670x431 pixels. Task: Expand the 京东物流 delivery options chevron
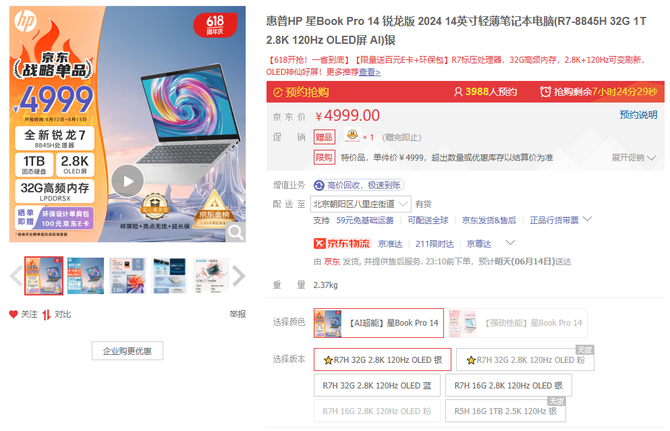[x=510, y=243]
